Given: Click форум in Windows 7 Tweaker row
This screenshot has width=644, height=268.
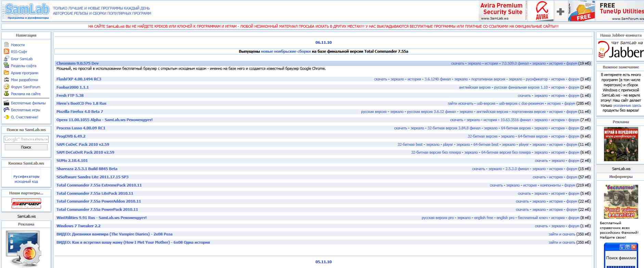Looking at the screenshot, I should coord(574,226).
